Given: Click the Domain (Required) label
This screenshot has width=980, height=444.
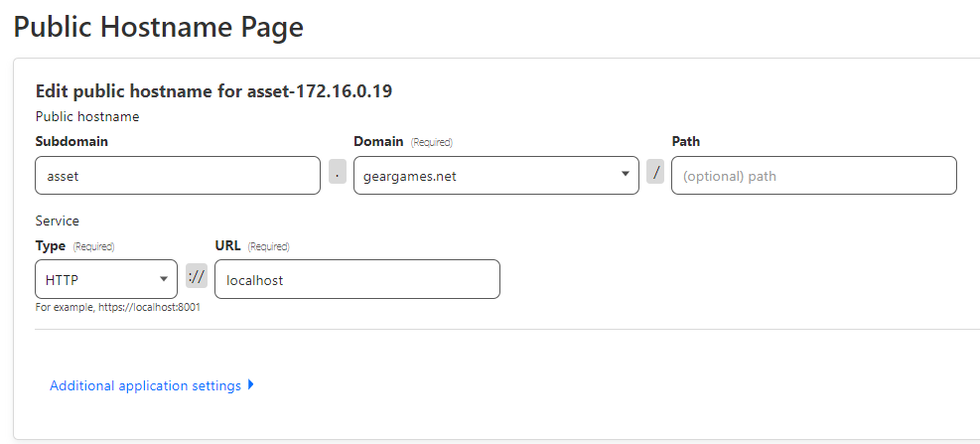Looking at the screenshot, I should (x=403, y=141).
